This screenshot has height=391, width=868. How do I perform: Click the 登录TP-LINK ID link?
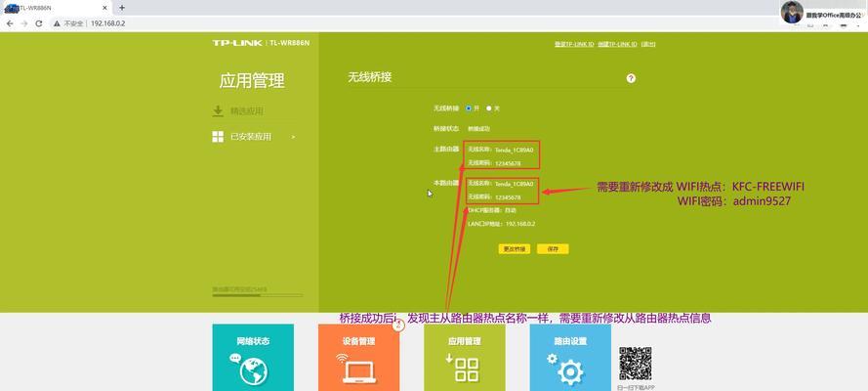(574, 44)
